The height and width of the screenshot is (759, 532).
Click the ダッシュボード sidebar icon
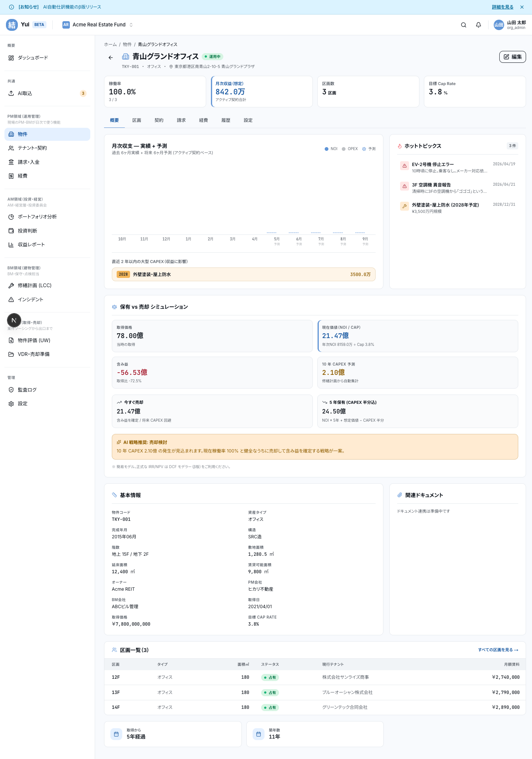(x=11, y=58)
